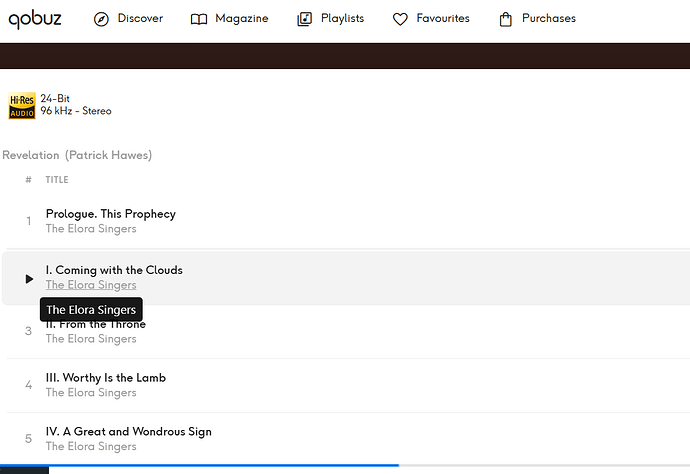Click the Favourites heart icon
The width and height of the screenshot is (690, 474).
click(x=400, y=19)
